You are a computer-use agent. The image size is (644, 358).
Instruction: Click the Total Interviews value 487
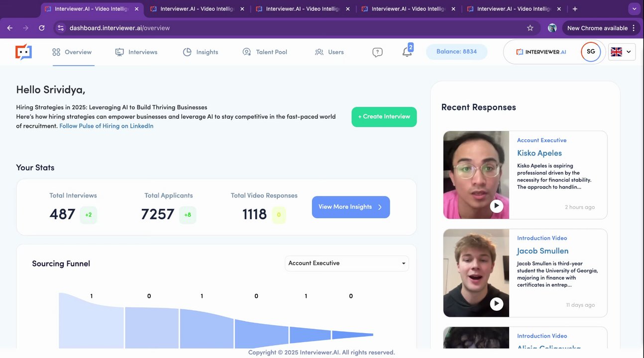62,214
